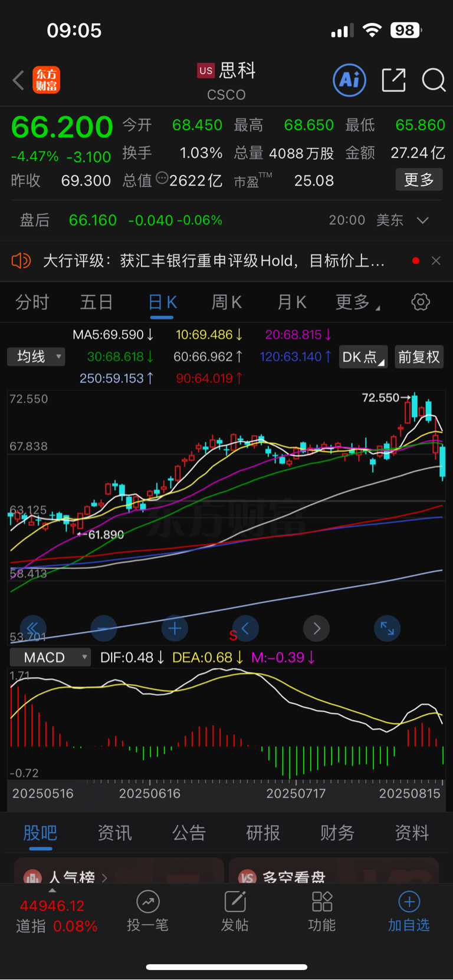Tap the 更多 quote details button
Screen dimensions: 453x980
[x=419, y=180]
